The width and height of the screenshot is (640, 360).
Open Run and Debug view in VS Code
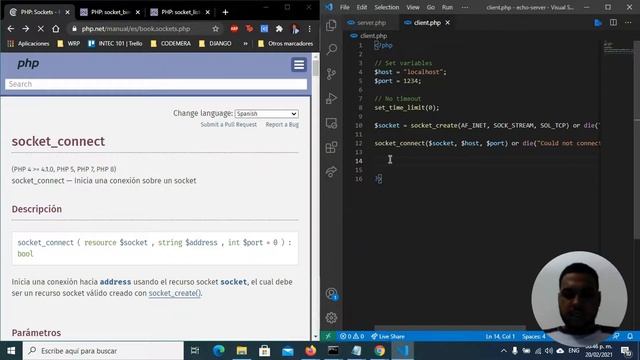pos(331,98)
